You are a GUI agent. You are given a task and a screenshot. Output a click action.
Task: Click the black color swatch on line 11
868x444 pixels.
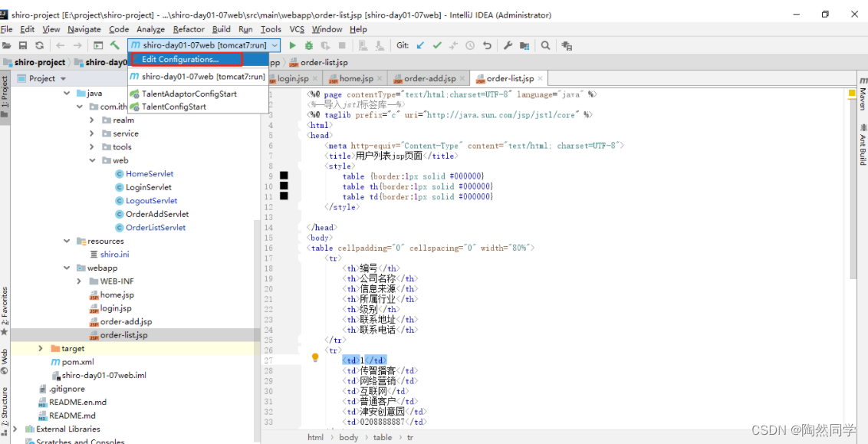pos(284,196)
